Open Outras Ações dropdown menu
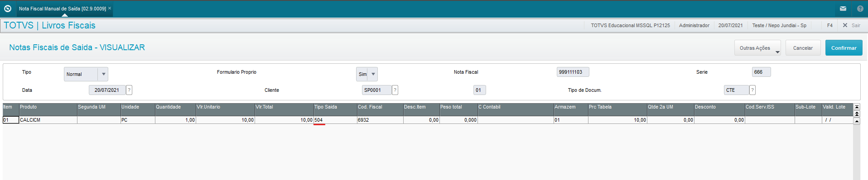868x180 pixels. 757,48
